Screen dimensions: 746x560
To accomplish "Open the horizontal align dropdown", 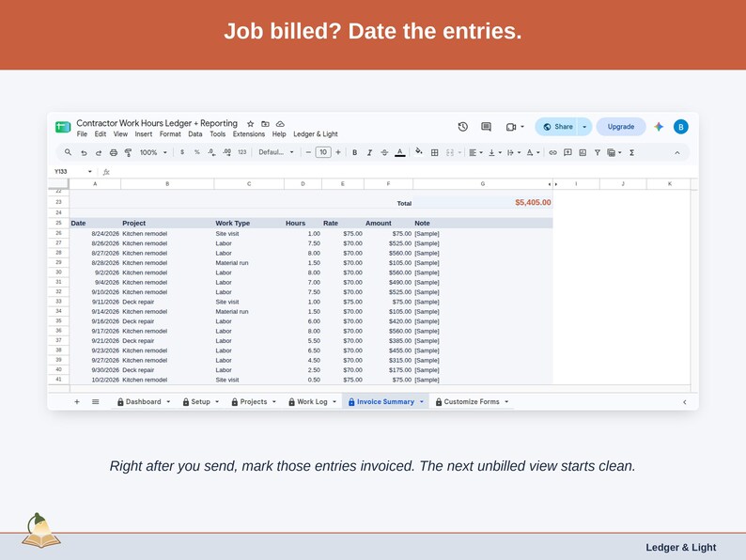I will click(475, 153).
